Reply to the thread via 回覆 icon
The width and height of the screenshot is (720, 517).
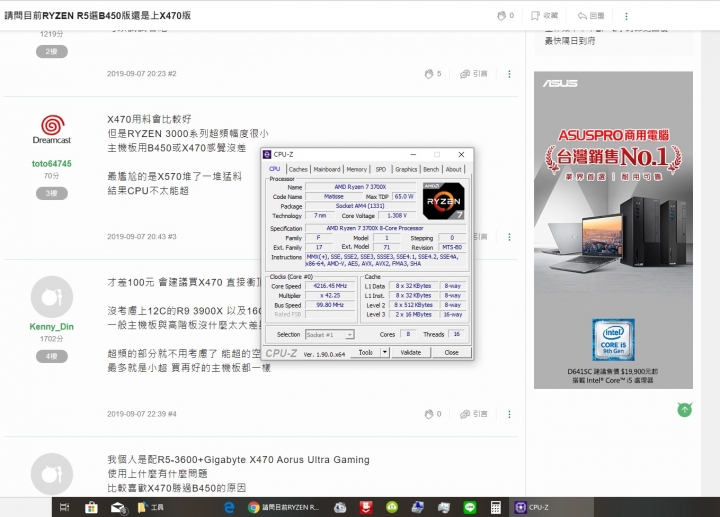(582, 16)
